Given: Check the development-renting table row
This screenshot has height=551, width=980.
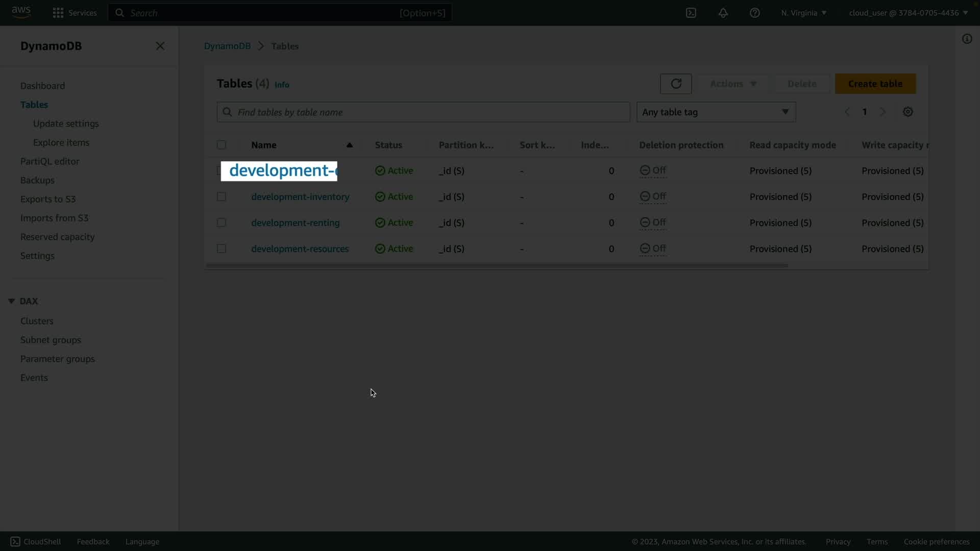Looking at the screenshot, I should [221, 223].
